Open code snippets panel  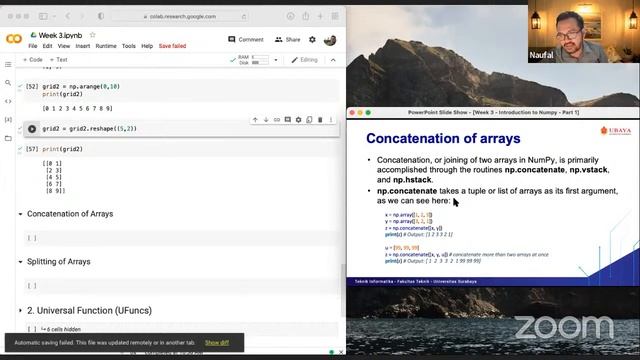(x=8, y=101)
